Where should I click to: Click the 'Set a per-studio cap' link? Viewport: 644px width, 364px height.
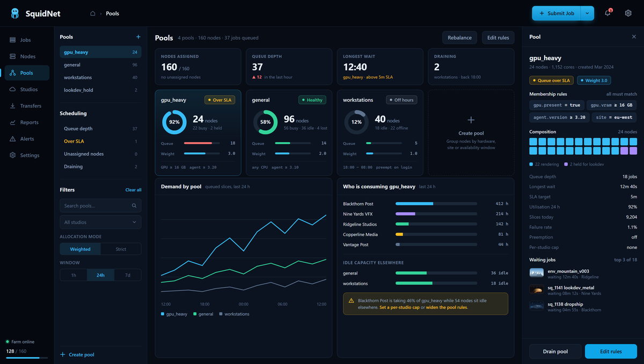tap(399, 307)
